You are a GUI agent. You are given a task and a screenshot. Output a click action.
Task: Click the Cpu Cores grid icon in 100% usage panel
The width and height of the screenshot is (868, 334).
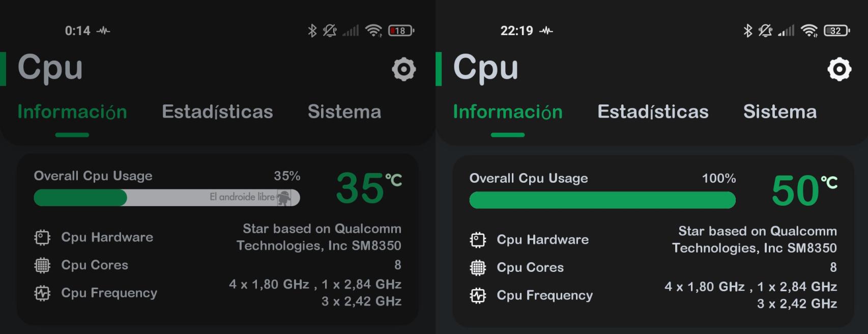(x=478, y=268)
